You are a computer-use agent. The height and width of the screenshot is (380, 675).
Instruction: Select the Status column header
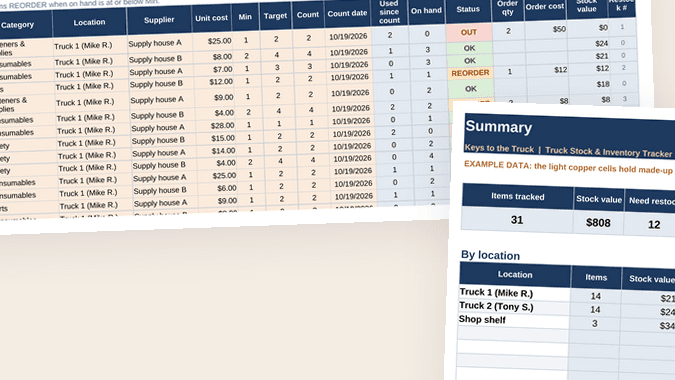pyautogui.click(x=468, y=9)
